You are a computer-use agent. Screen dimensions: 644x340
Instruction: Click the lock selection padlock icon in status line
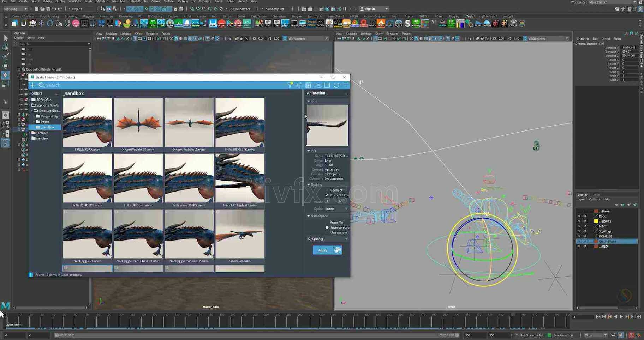click(x=175, y=9)
